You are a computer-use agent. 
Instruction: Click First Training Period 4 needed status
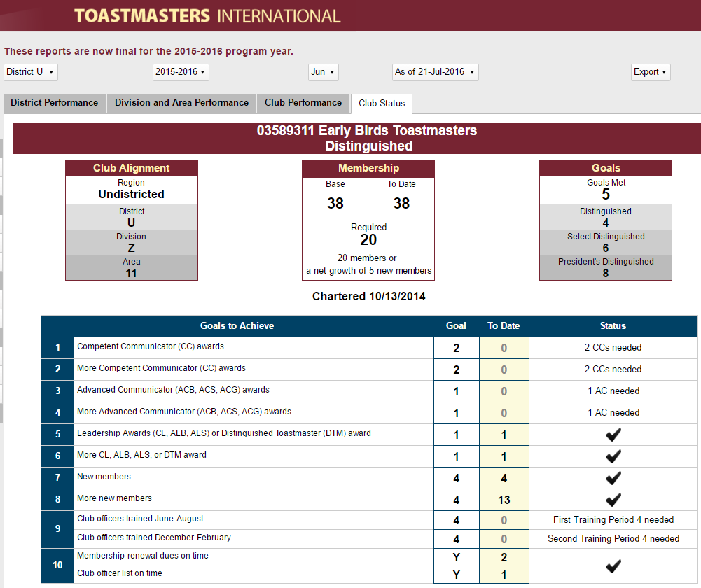(613, 519)
